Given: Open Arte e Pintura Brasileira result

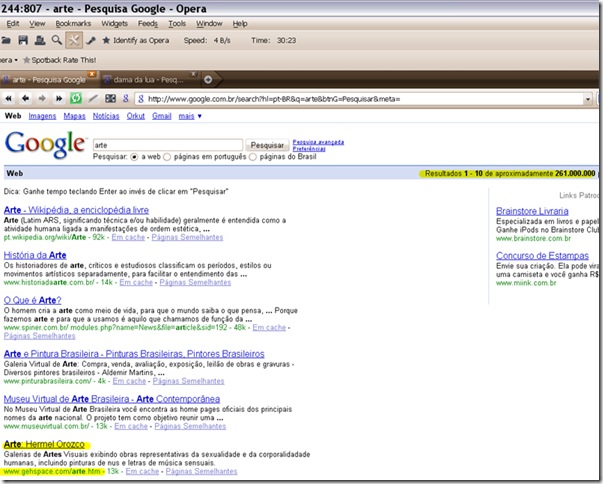Looking at the screenshot, I should (x=134, y=353).
